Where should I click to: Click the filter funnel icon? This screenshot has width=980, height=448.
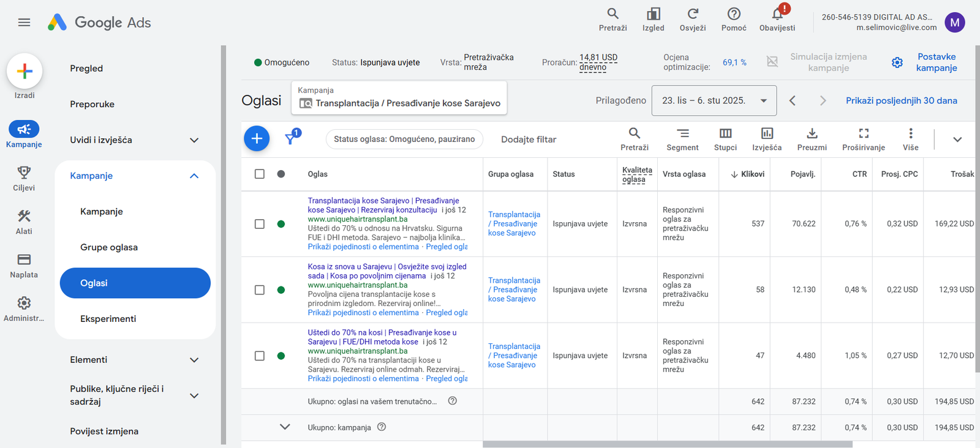292,138
